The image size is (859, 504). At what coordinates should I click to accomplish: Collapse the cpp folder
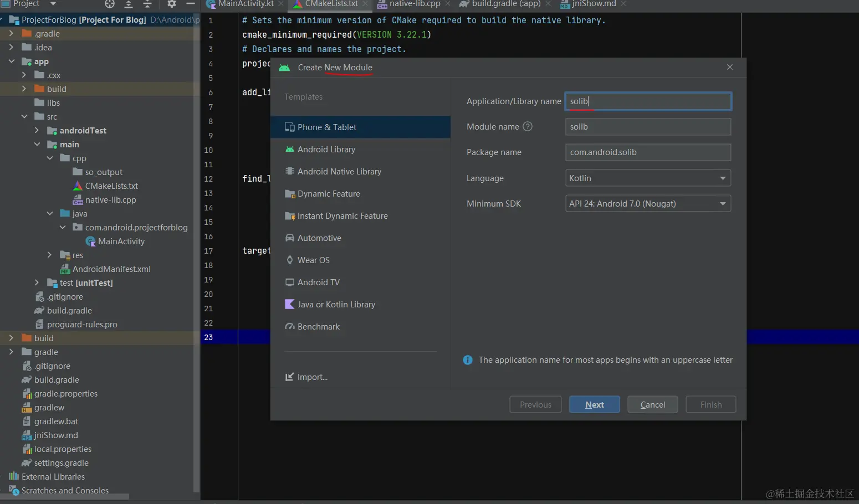point(49,158)
